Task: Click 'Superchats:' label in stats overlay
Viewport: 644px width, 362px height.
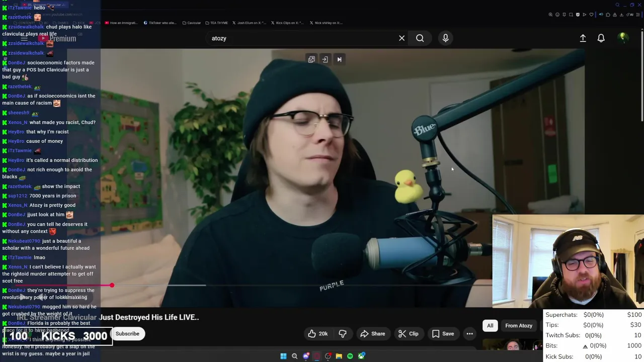Action: pos(561,315)
